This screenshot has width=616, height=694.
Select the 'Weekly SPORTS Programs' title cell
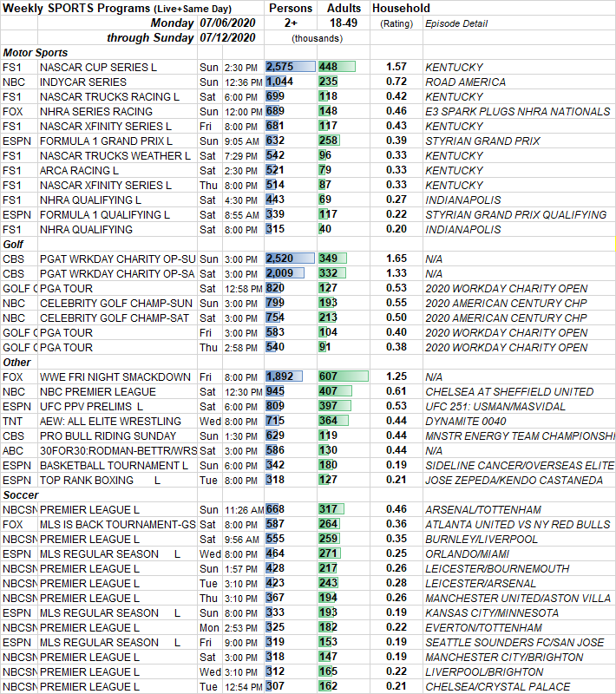pos(117,9)
